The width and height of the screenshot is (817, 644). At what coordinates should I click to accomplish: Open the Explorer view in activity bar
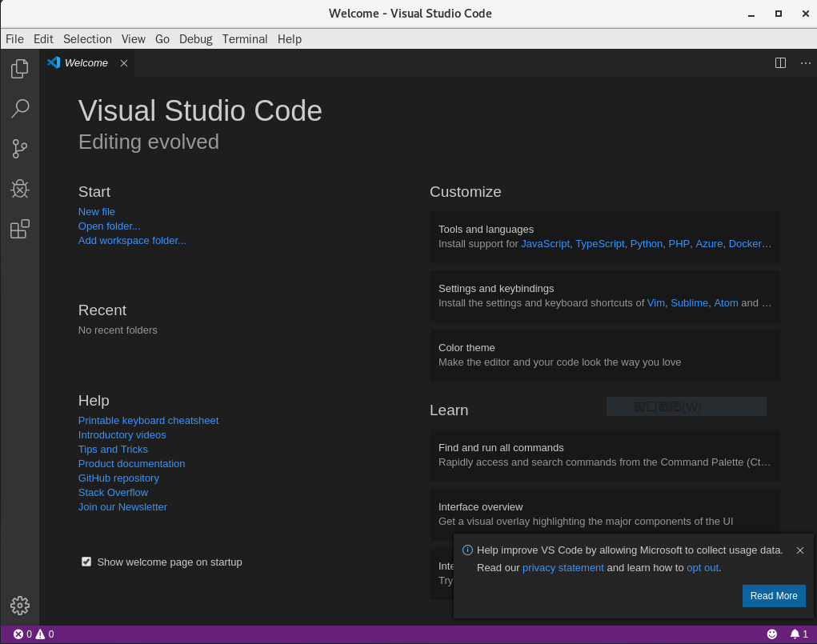[20, 69]
